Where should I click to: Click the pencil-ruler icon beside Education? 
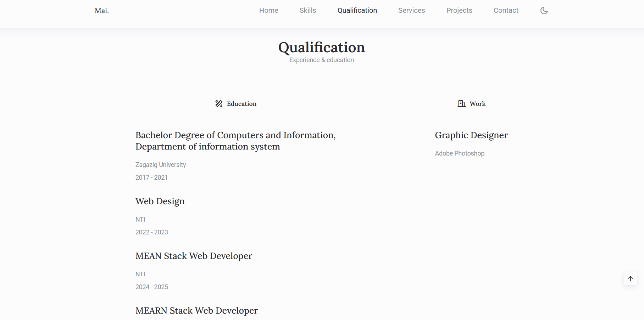[219, 104]
